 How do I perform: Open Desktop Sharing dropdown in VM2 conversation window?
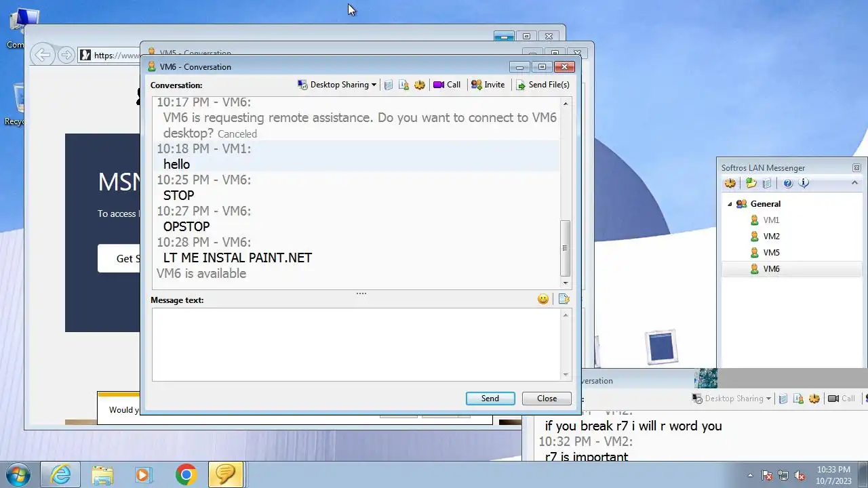click(732, 399)
